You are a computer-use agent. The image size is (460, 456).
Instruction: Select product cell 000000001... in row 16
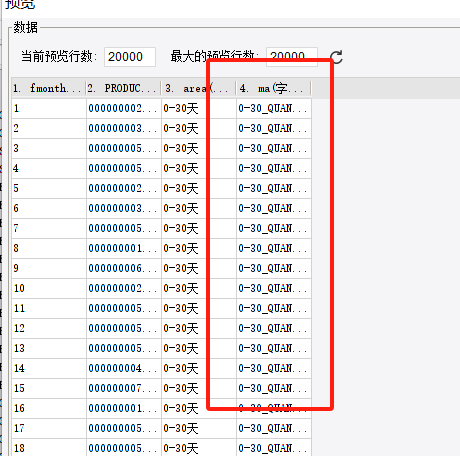pos(124,408)
